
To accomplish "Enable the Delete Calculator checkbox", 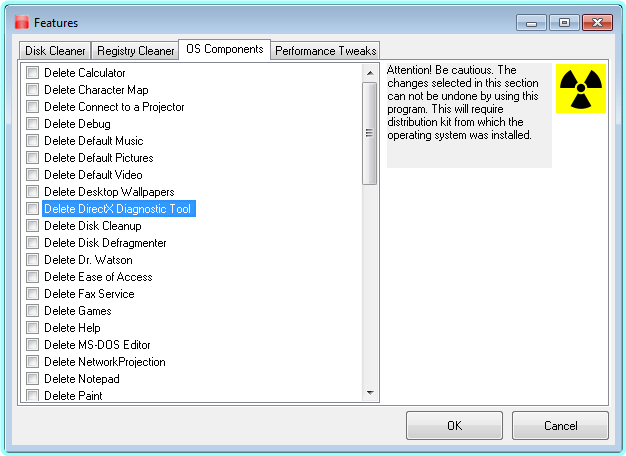I will (x=32, y=73).
